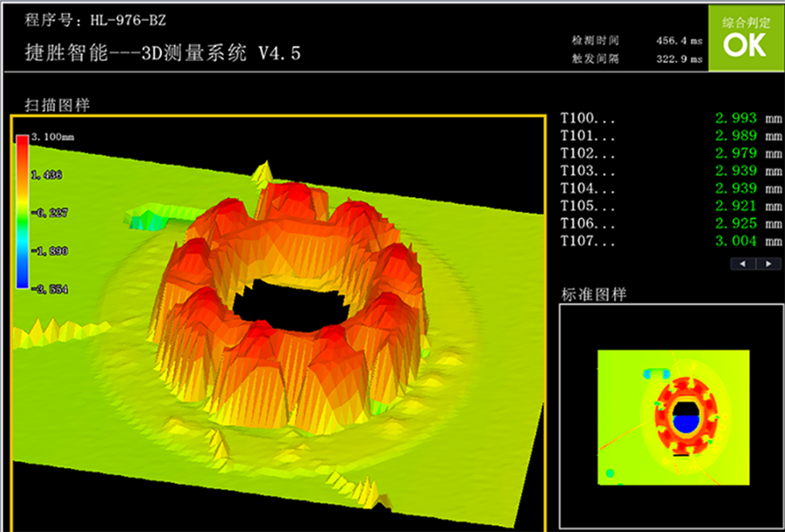Click the 3.004 mm measurement value
Screen dimensions: 785x532
(x=735, y=241)
